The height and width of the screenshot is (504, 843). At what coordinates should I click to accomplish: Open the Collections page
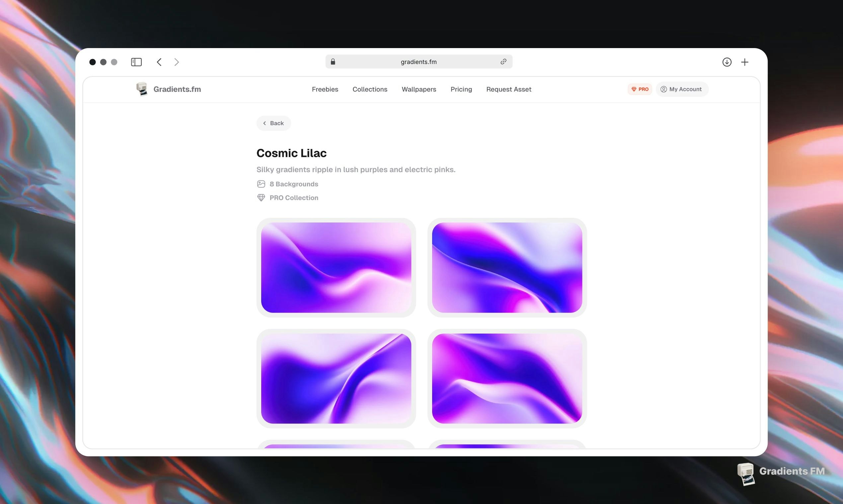[370, 89]
